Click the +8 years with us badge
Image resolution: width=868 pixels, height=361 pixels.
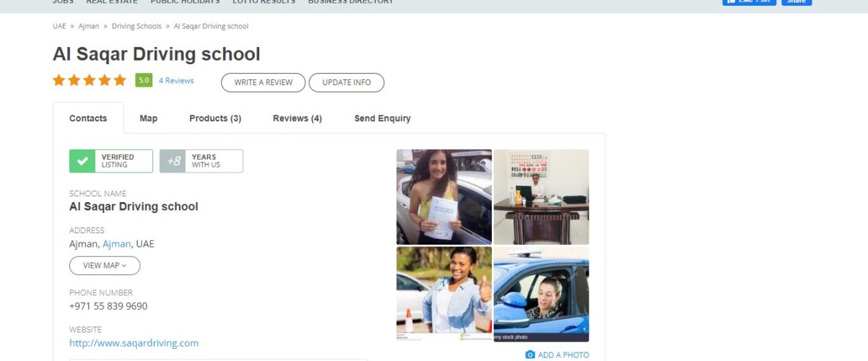tap(201, 161)
